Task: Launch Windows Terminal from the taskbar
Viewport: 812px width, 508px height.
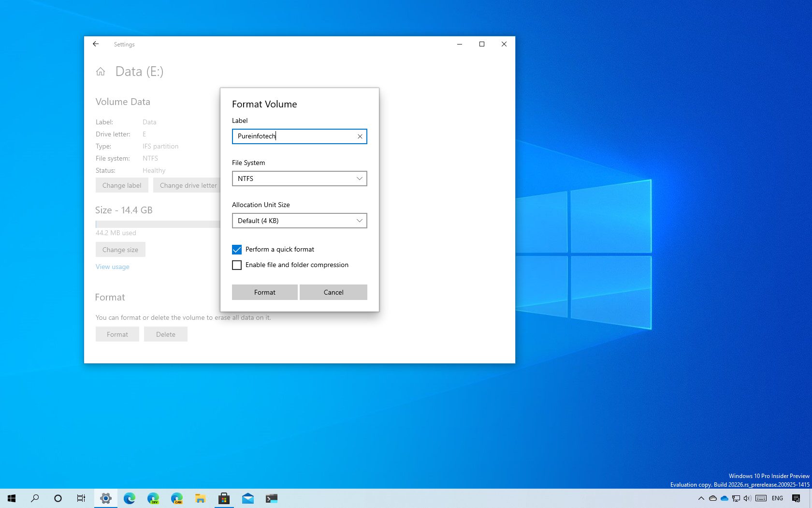Action: 272,498
